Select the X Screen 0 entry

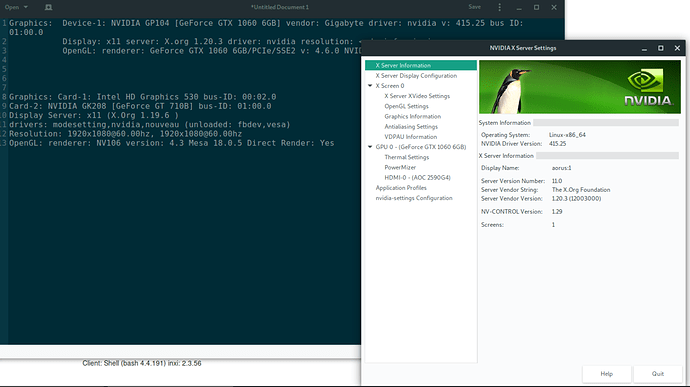(x=389, y=86)
